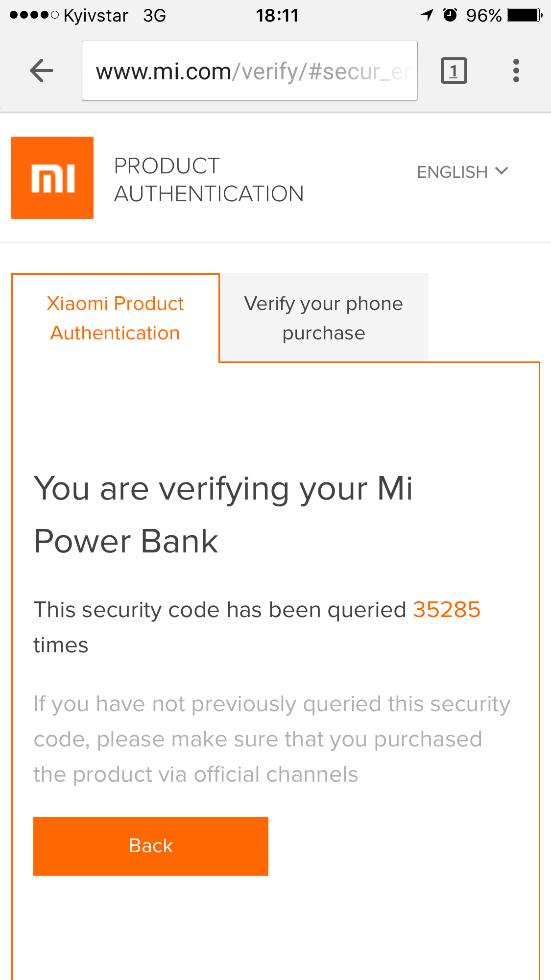Click the PRODUCT AUTHENTICATION header title
The image size is (551, 980).
click(x=209, y=180)
